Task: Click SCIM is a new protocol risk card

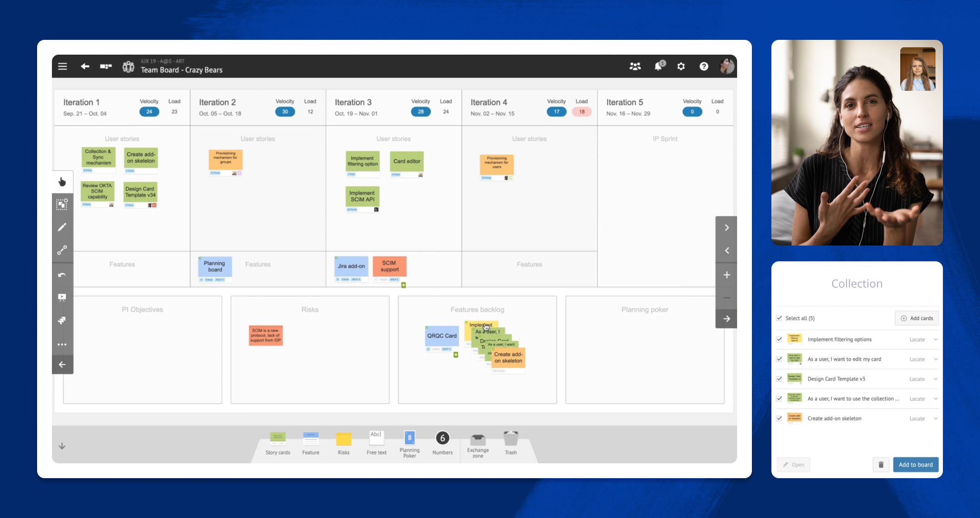Action: click(265, 335)
